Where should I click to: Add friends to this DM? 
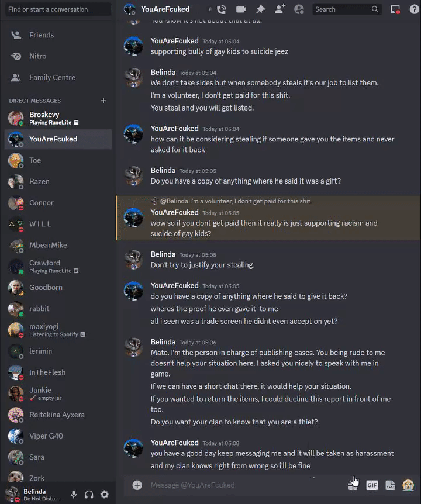coord(280,9)
